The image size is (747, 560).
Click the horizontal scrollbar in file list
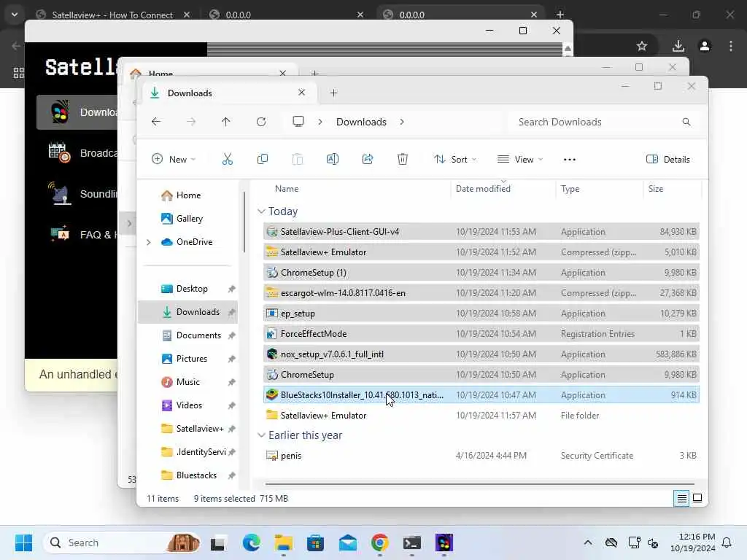point(479,484)
